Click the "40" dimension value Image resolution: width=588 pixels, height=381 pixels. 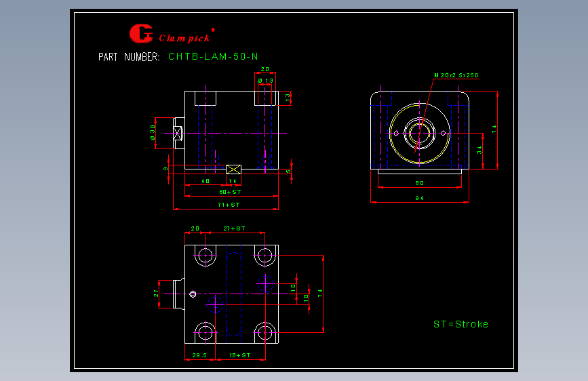pyautogui.click(x=205, y=181)
